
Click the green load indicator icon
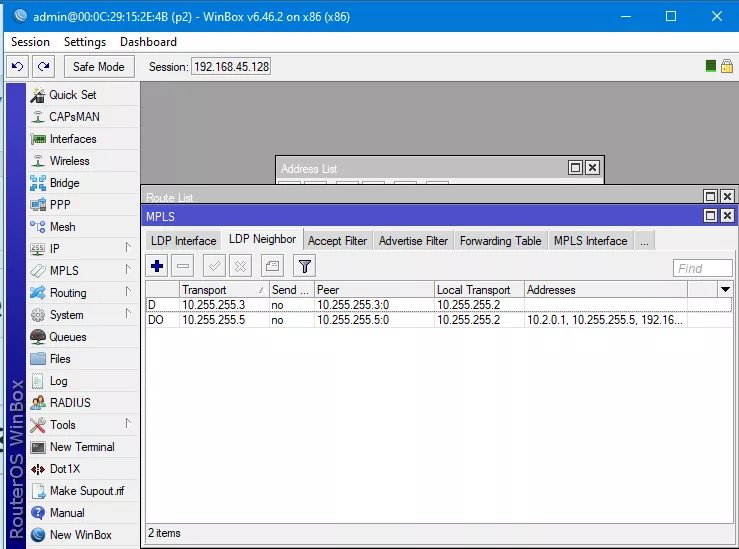711,66
